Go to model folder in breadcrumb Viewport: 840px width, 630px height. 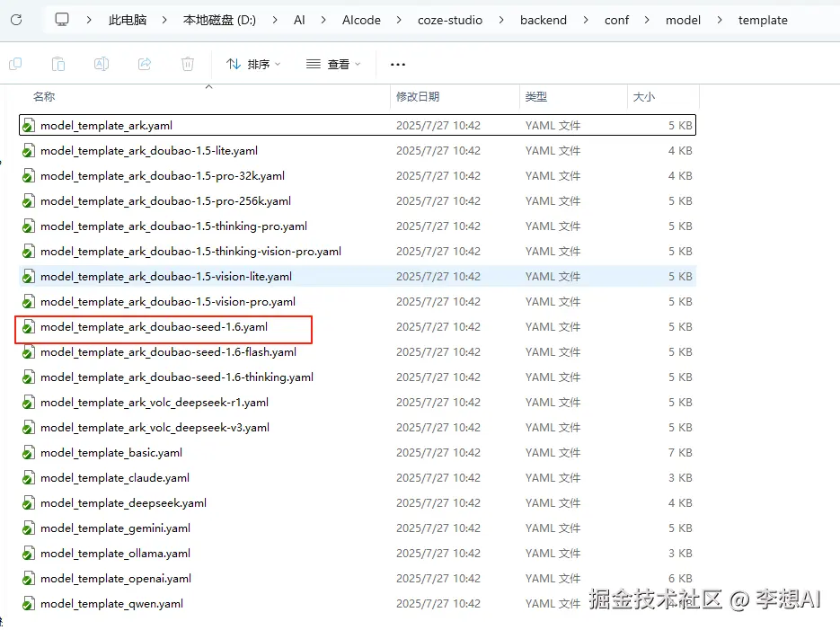(x=683, y=20)
